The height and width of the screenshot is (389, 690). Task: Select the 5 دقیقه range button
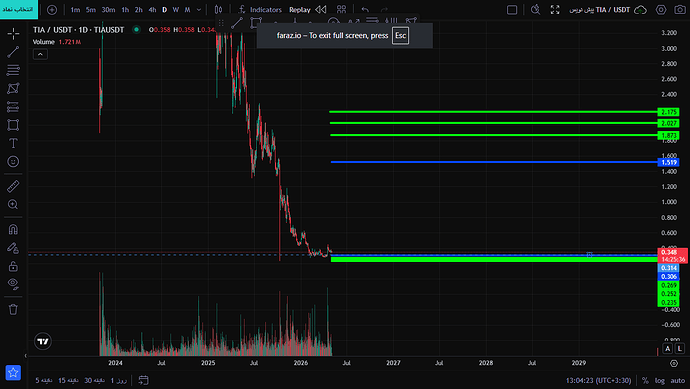[x=44, y=380]
